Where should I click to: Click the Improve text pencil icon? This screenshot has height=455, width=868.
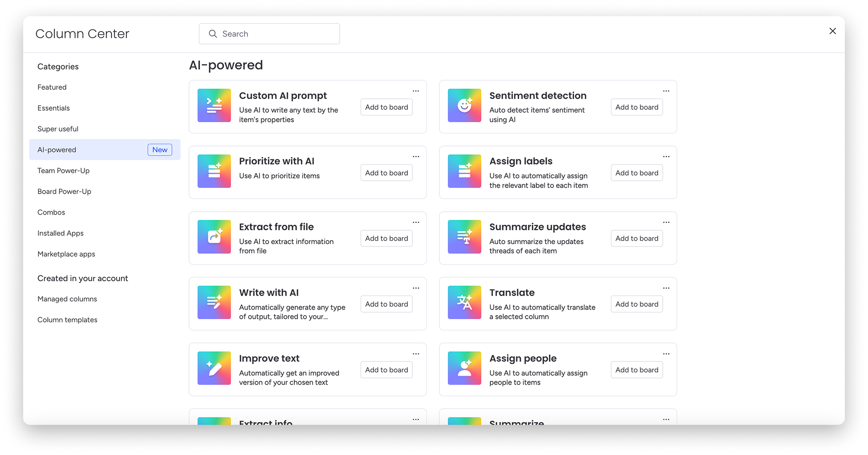(214, 368)
